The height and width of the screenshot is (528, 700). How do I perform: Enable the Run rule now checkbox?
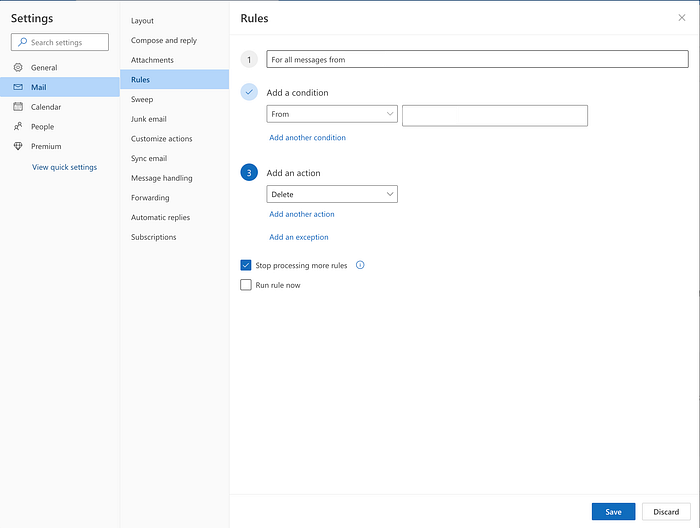coord(246,285)
